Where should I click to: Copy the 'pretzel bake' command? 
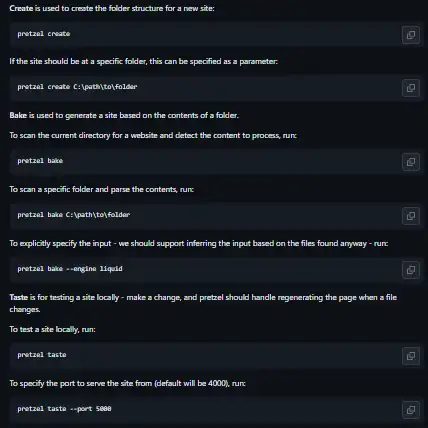pos(411,162)
